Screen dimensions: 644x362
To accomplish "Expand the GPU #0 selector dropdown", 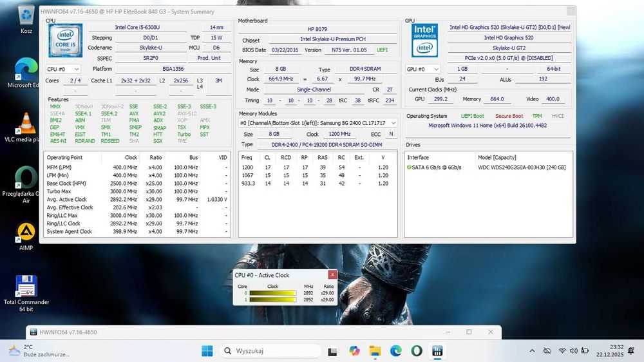I will 422,69.
